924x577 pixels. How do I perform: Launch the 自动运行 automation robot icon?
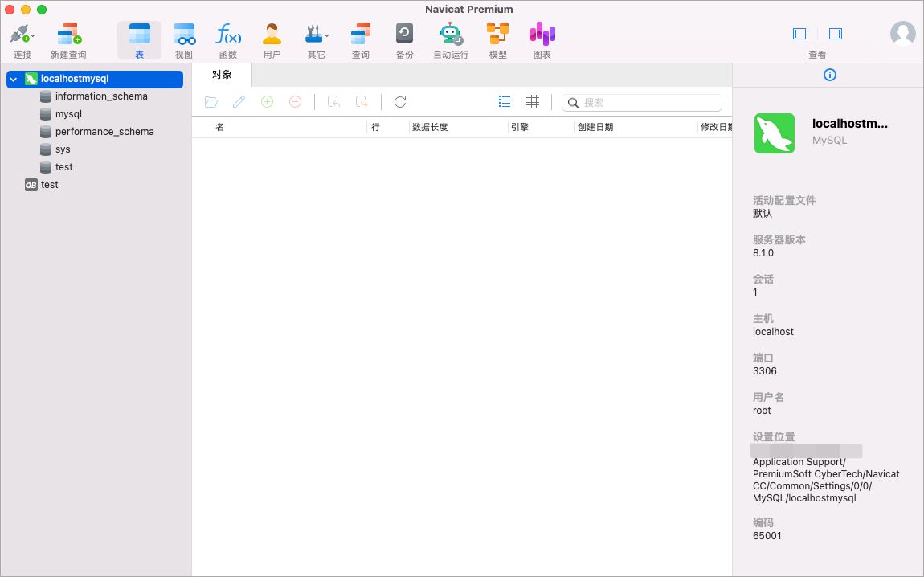coord(451,40)
